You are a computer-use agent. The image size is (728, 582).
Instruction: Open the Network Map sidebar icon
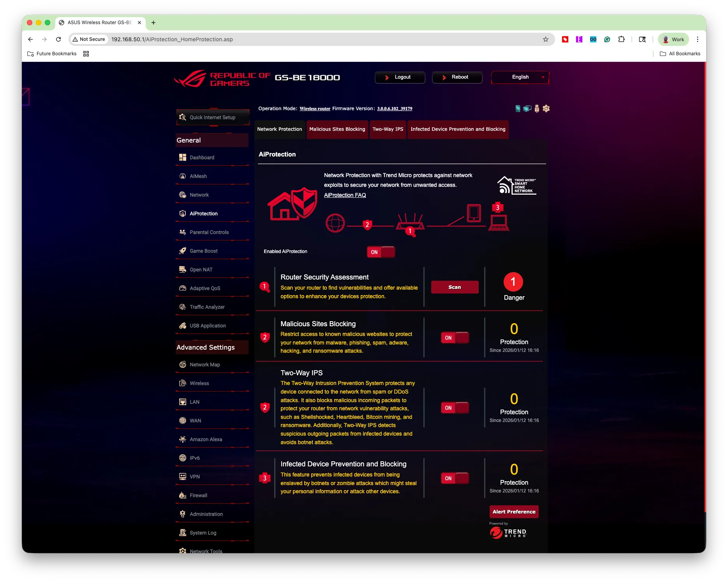tap(182, 364)
